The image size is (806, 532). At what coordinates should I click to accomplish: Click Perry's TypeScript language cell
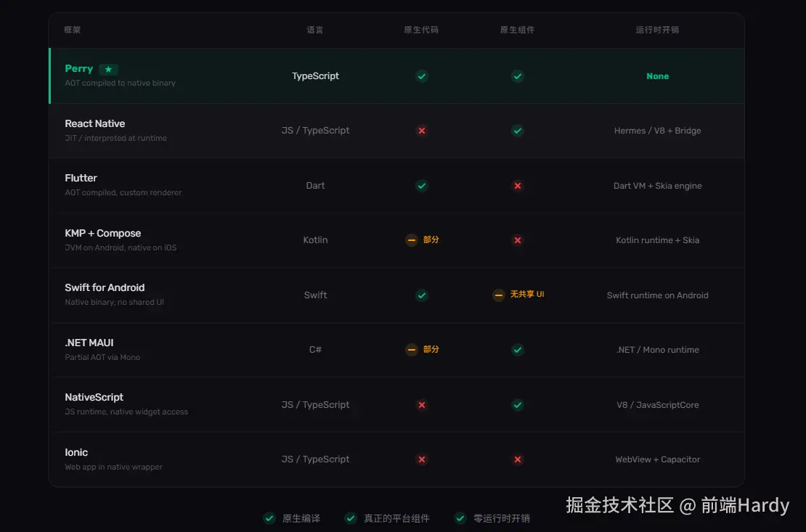(315, 76)
